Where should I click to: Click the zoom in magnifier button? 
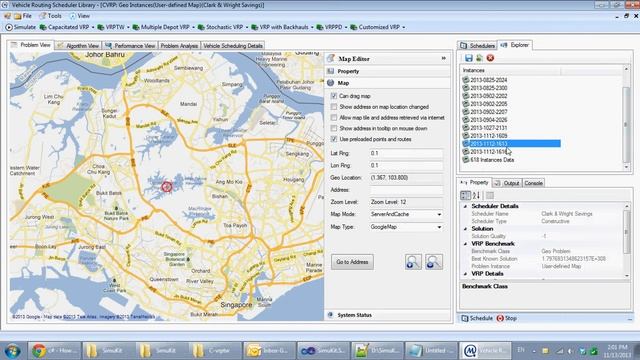pyautogui.click(x=413, y=262)
